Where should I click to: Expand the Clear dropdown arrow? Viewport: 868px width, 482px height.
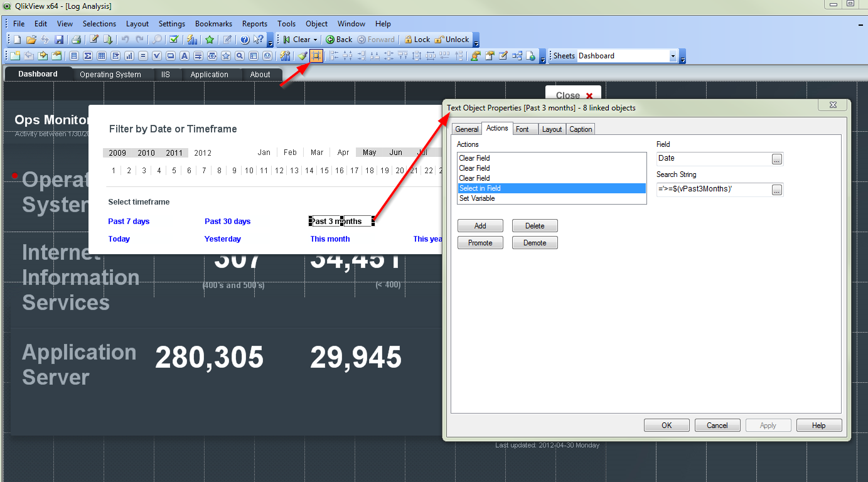(x=315, y=40)
